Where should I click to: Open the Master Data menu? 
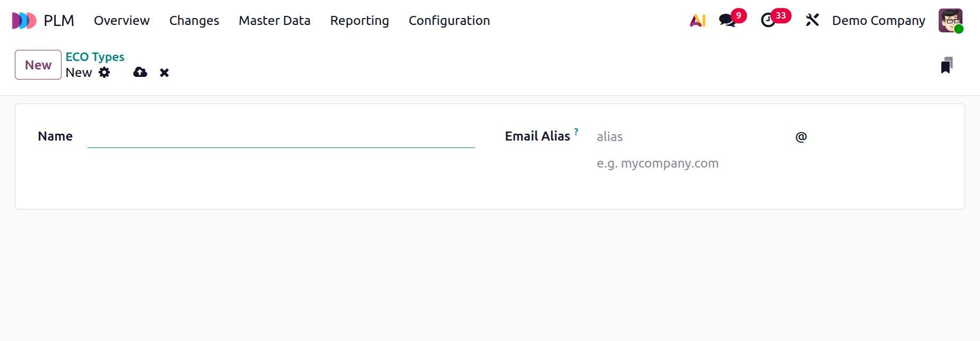pos(274,21)
